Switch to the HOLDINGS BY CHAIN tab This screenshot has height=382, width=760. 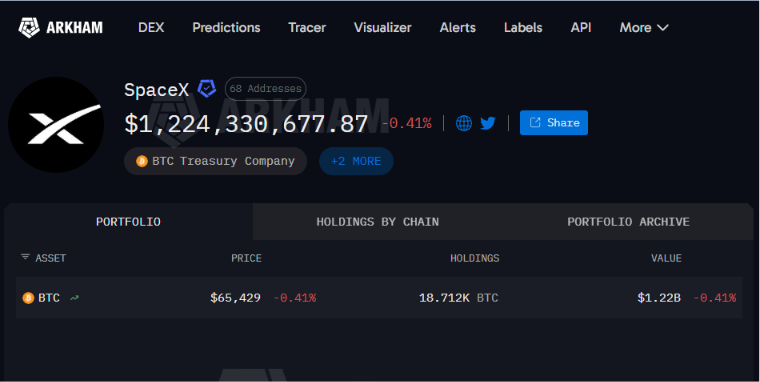378,222
